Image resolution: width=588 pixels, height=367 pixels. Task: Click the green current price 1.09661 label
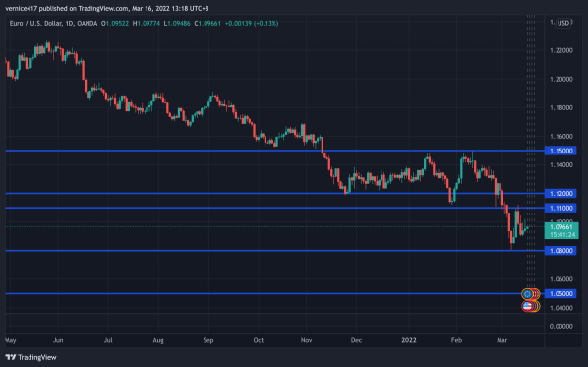561,231
